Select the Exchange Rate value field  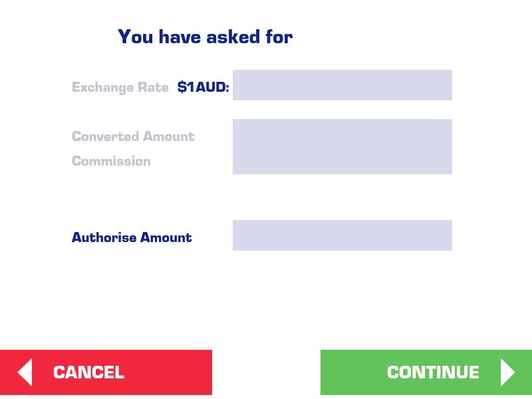pos(342,85)
